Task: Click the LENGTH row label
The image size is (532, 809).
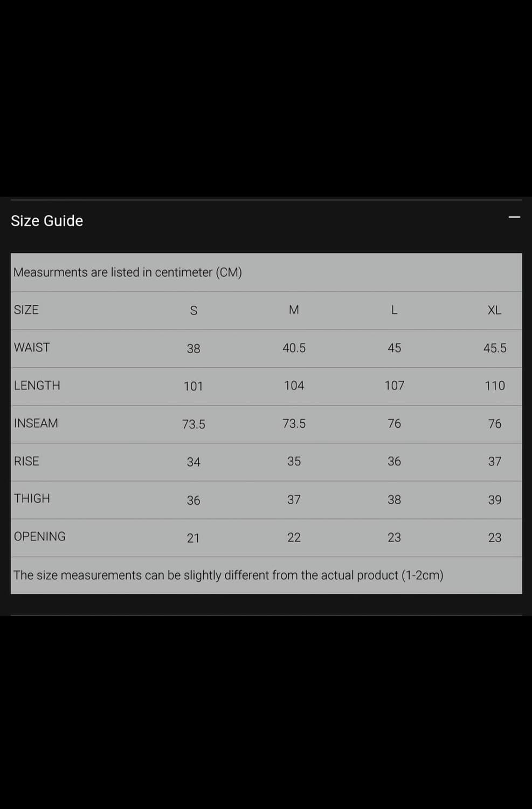Action: coord(37,386)
